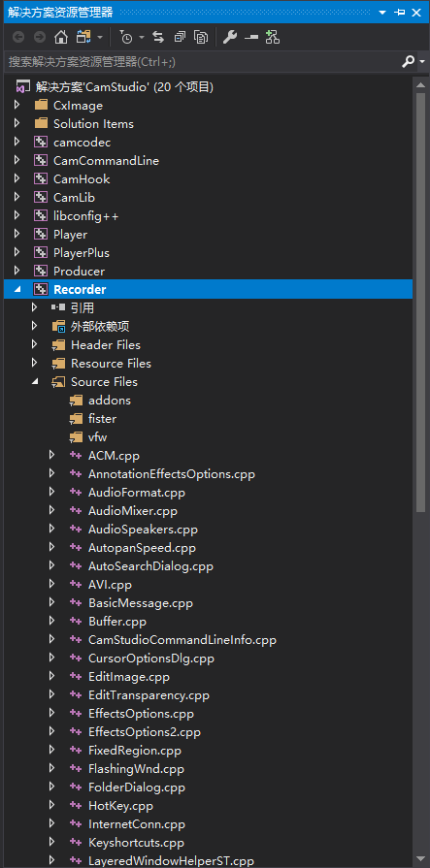Click the Collapse All icon
The height and width of the screenshot is (868, 430).
(x=180, y=37)
